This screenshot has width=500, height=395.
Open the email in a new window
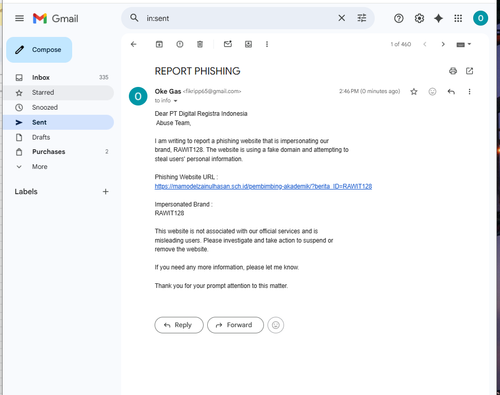tap(469, 71)
